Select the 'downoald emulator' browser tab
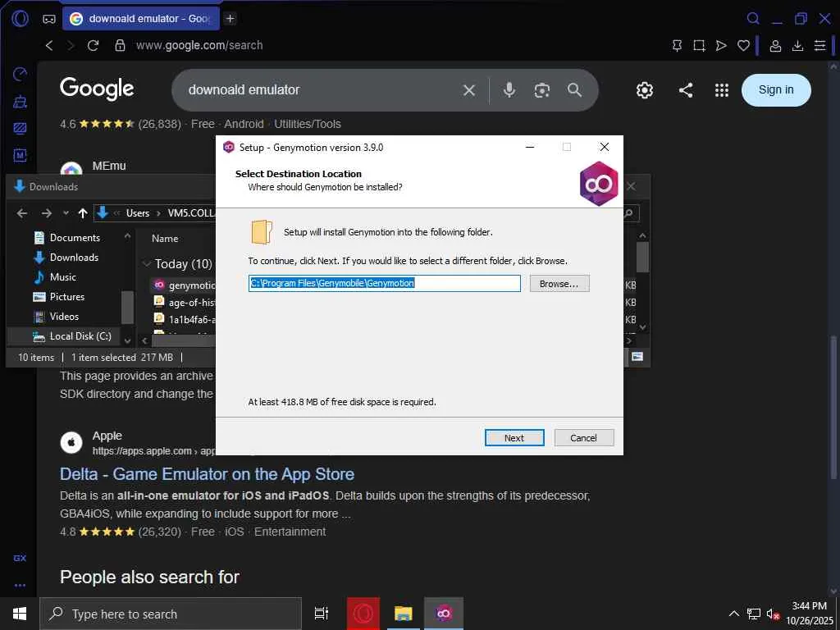 (x=141, y=19)
